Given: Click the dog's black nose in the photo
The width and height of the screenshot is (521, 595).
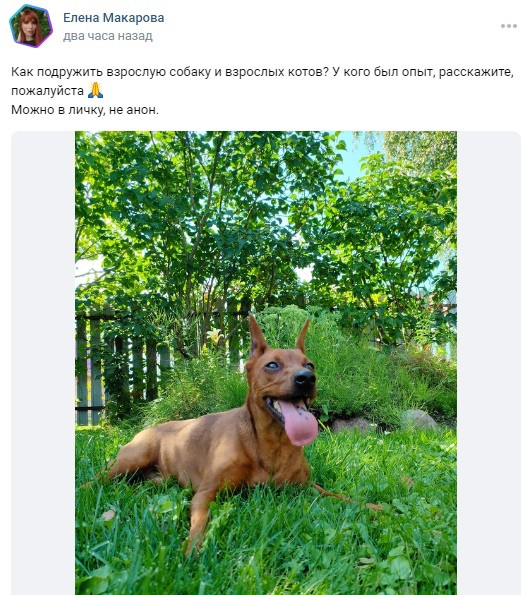Looking at the screenshot, I should pyautogui.click(x=305, y=377).
